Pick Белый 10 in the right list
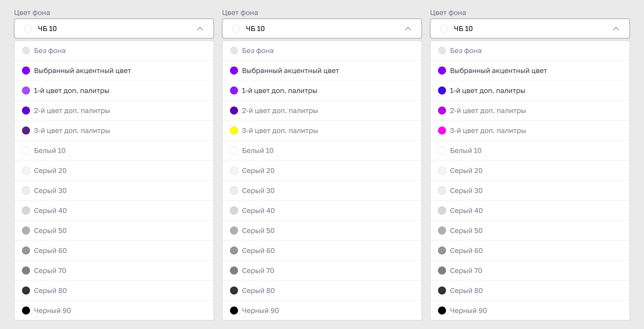Viewport: 644px width, 329px height. click(530, 150)
